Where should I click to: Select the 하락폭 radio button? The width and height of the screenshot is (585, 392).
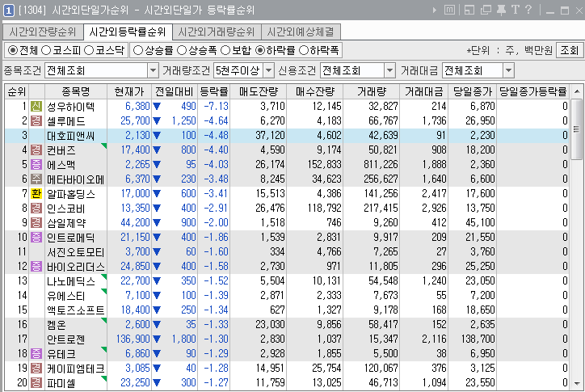coord(304,50)
